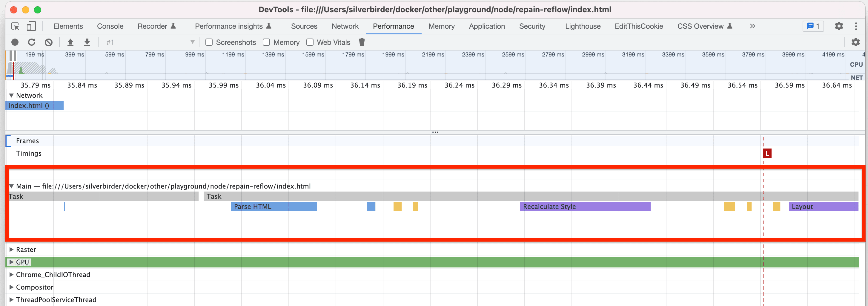868x306 pixels.
Task: Enable the Web Vitals checkbox
Action: [310, 42]
